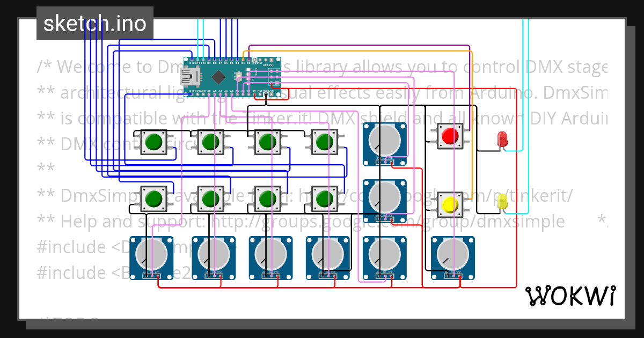The image size is (644, 338).
Task: Toggle the leftmost green pushbutton in the middle row
Action: (154, 199)
